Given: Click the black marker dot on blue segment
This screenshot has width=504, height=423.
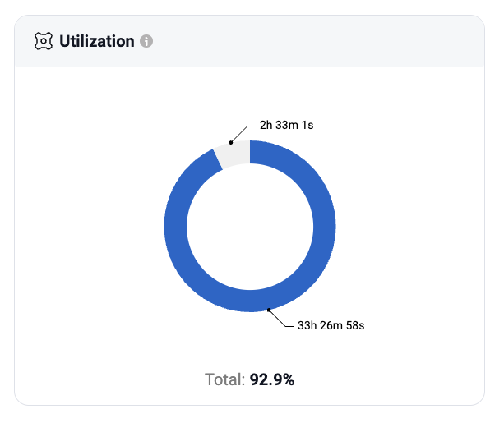Looking at the screenshot, I should coord(269,310).
